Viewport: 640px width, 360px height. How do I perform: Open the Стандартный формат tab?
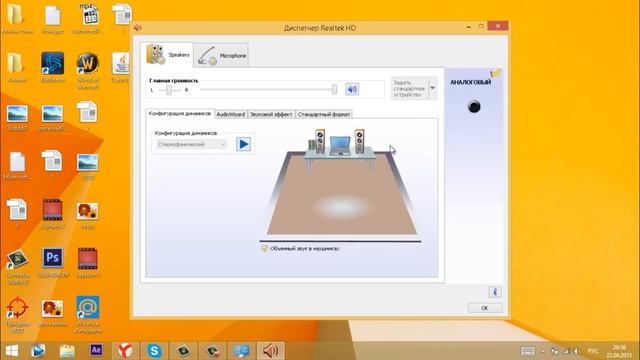(x=324, y=114)
